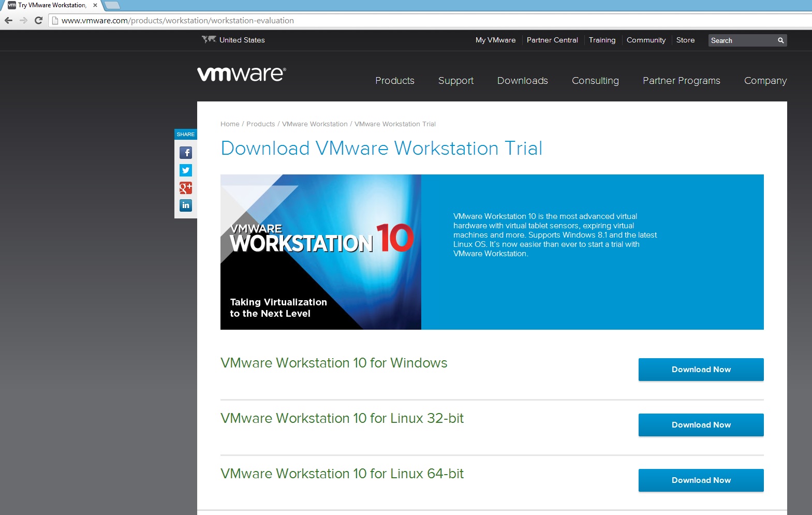Download Now for Linux 32-bit
This screenshot has width=812, height=515.
(701, 425)
